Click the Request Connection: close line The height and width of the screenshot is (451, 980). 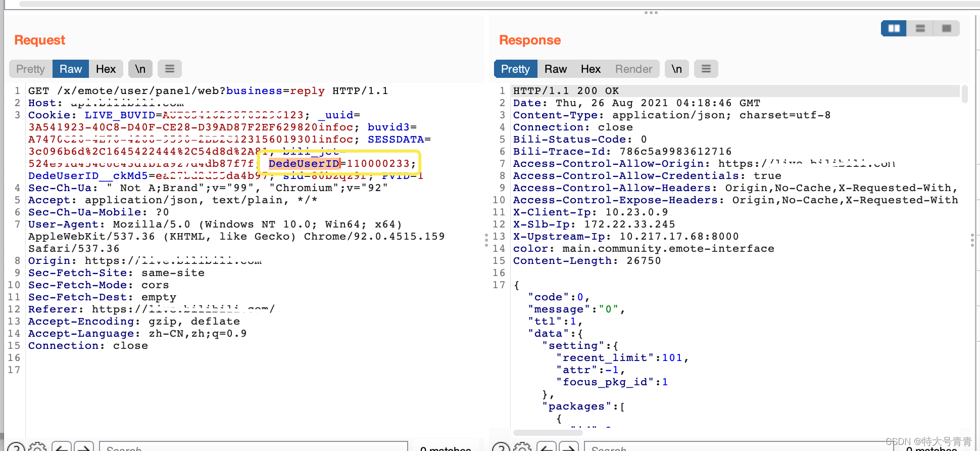(x=88, y=345)
